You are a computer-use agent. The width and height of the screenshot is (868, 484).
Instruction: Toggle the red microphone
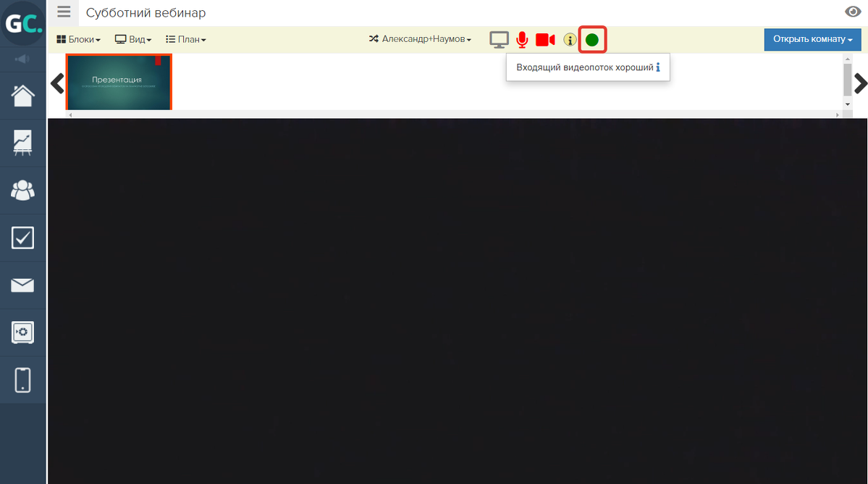tap(522, 40)
